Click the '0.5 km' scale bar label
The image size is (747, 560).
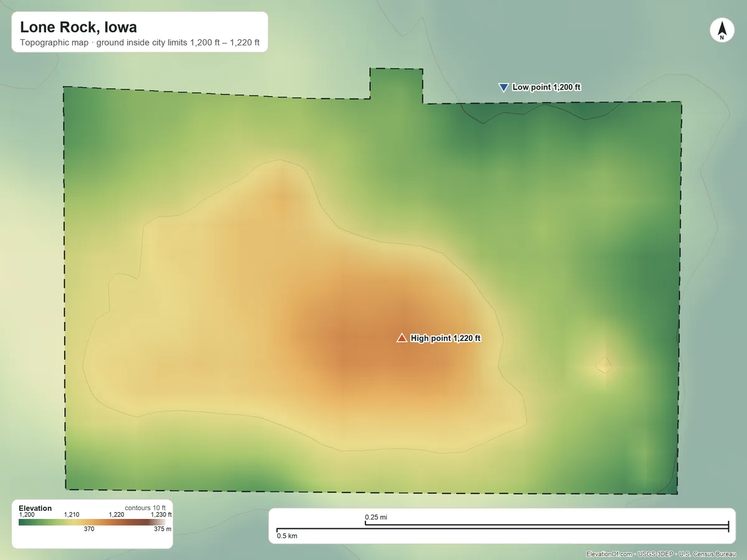[287, 536]
